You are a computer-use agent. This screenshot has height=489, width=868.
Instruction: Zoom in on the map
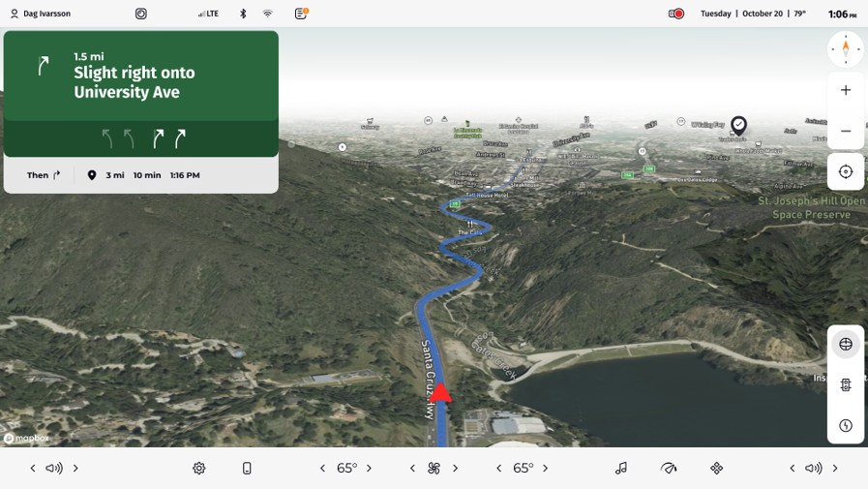tap(845, 90)
